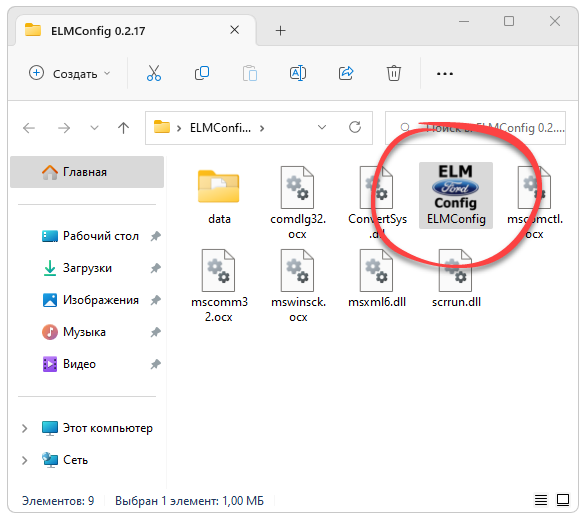
Task: Click the search field for ELMConfig folder
Action: 475,128
